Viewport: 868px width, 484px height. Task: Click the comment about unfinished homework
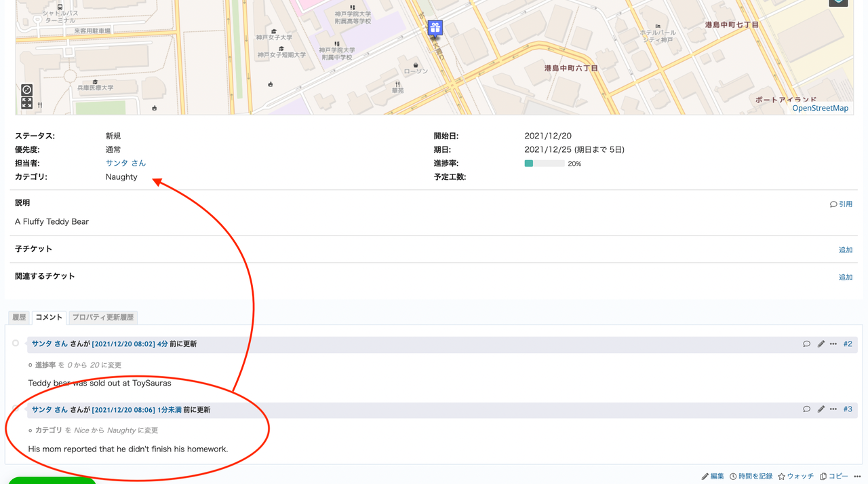pyautogui.click(x=128, y=449)
